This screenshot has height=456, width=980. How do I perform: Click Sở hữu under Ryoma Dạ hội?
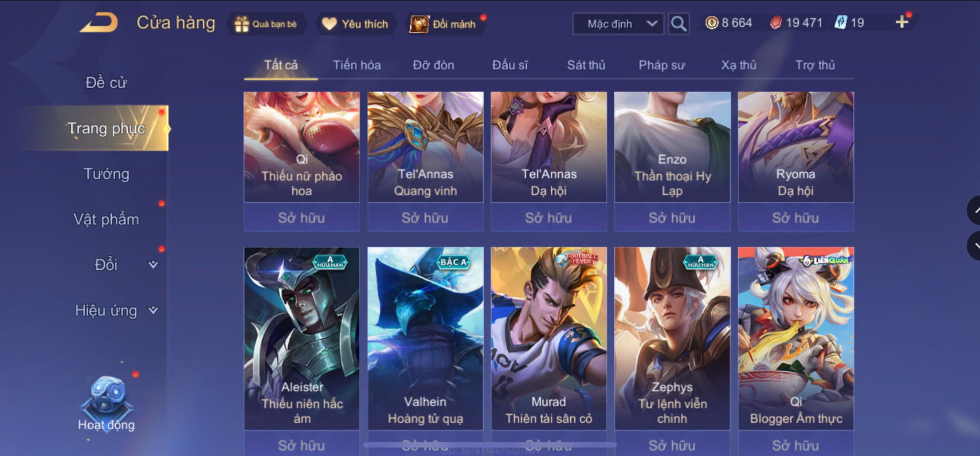point(795,218)
